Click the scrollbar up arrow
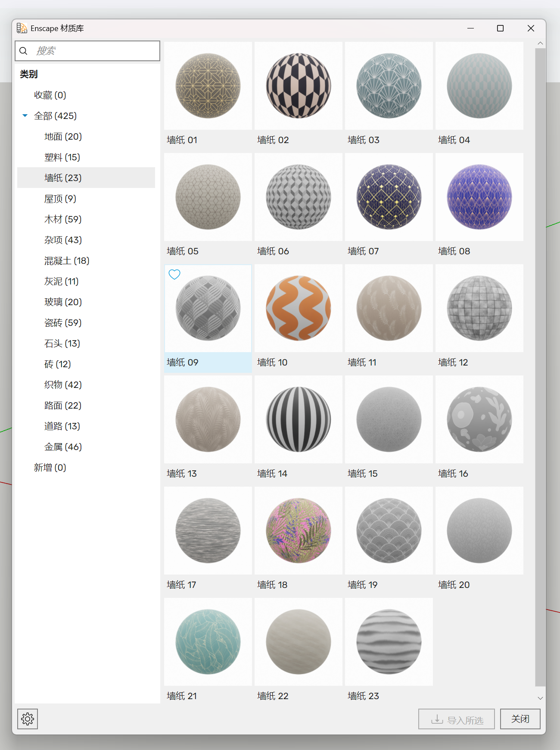 [540, 44]
